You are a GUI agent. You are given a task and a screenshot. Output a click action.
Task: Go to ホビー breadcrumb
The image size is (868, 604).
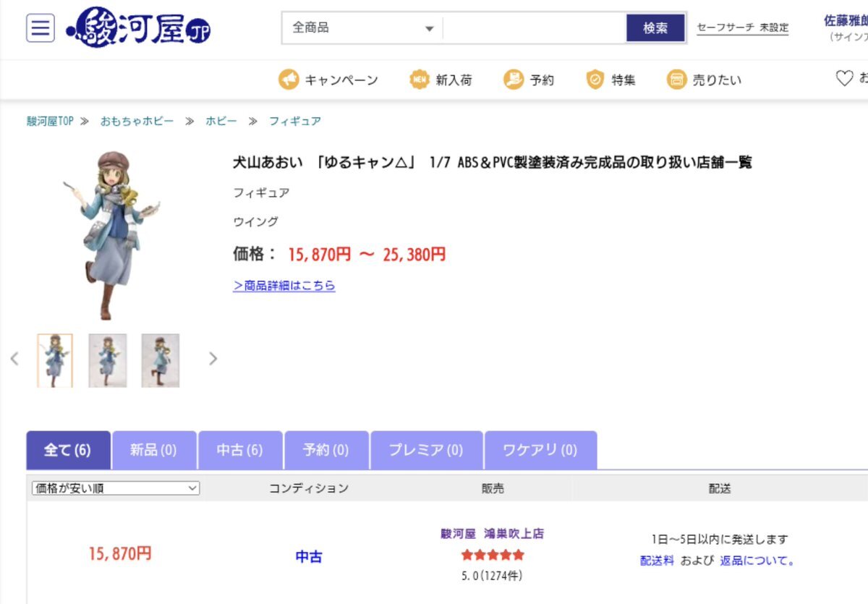pyautogui.click(x=221, y=121)
